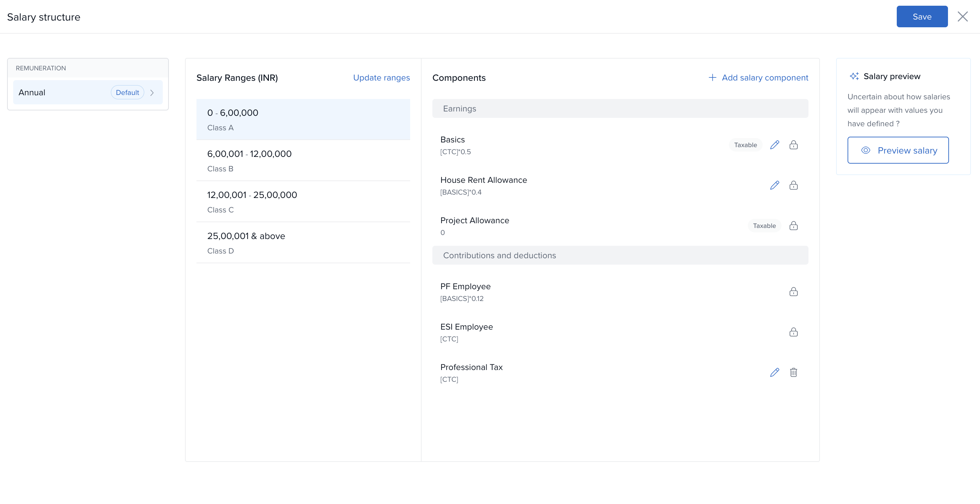Select the 6,00,001 - 12,00,000 Class B range

(303, 160)
